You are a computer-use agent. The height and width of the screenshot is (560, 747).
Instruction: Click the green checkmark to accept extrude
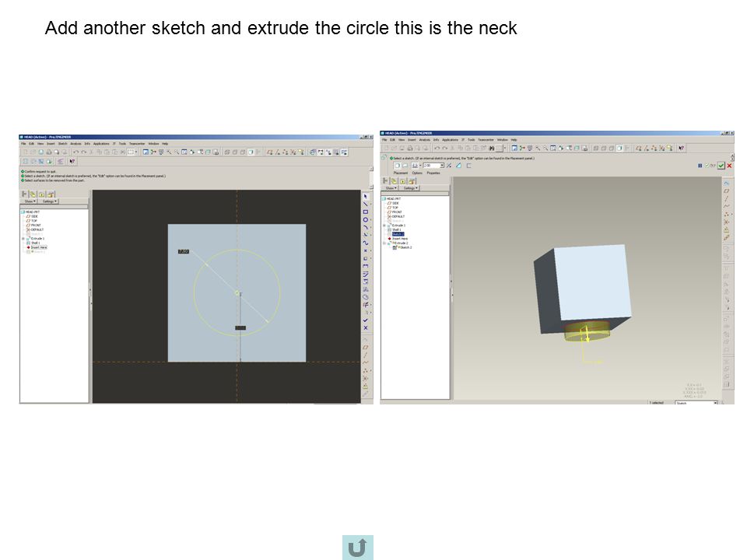[x=721, y=165]
